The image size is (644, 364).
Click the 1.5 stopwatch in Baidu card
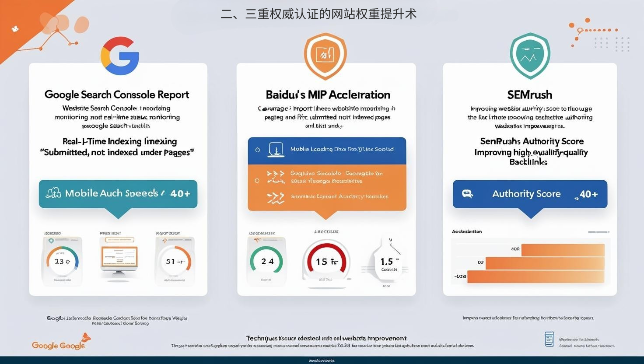click(x=388, y=261)
